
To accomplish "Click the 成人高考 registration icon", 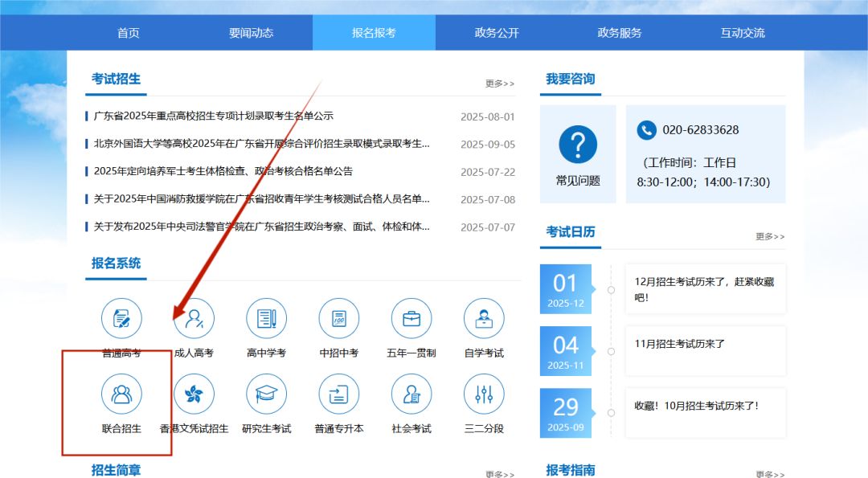I will click(194, 319).
